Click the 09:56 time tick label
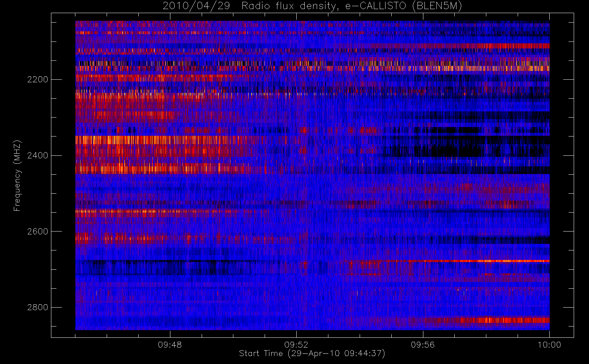The image size is (589, 364). (423, 345)
